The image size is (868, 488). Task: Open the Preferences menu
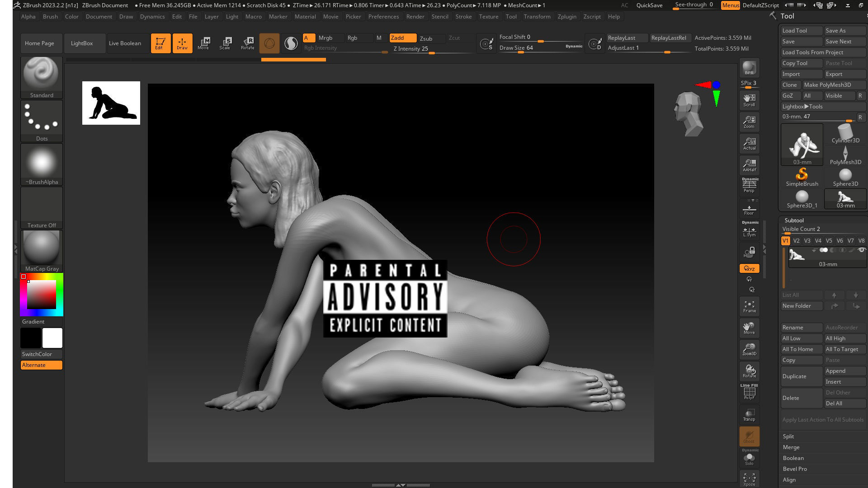[x=383, y=16]
